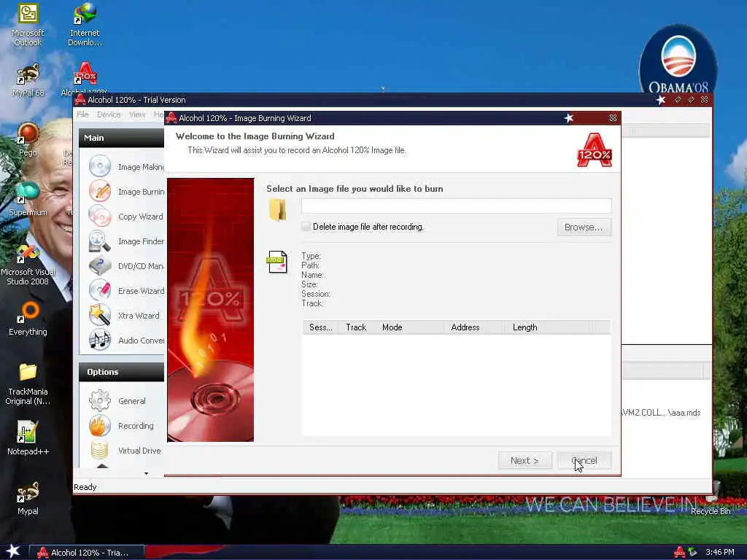The height and width of the screenshot is (560, 747).
Task: Open Audio Converter music notes icon
Action: pyautogui.click(x=99, y=340)
